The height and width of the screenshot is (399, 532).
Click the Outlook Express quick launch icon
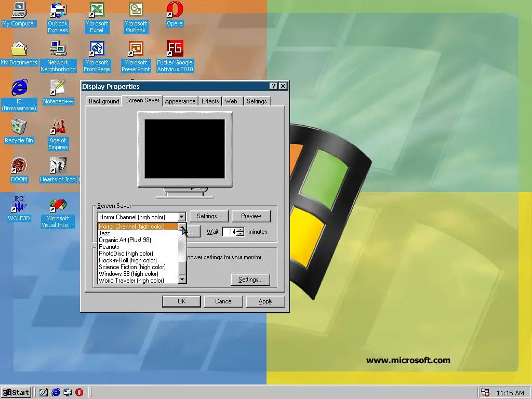pos(67,393)
